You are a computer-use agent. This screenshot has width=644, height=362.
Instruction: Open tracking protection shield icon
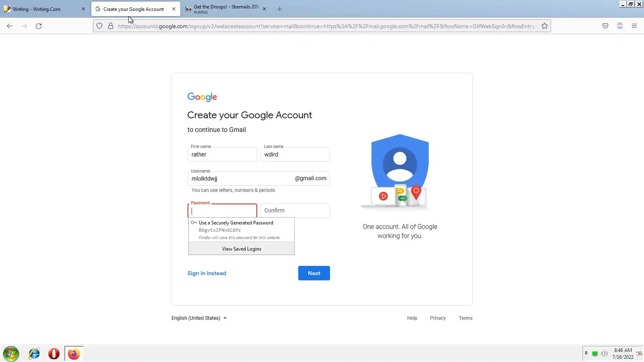[x=99, y=26]
